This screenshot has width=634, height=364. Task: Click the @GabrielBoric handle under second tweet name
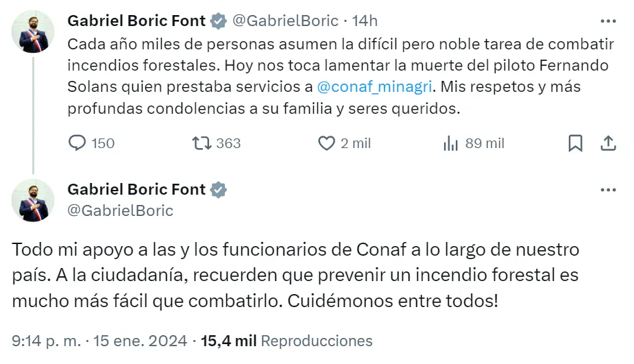click(120, 210)
